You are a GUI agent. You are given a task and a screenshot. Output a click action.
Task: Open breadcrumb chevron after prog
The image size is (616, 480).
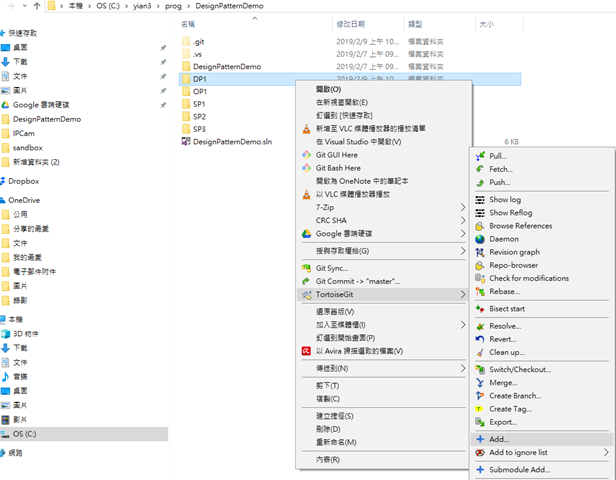189,6
